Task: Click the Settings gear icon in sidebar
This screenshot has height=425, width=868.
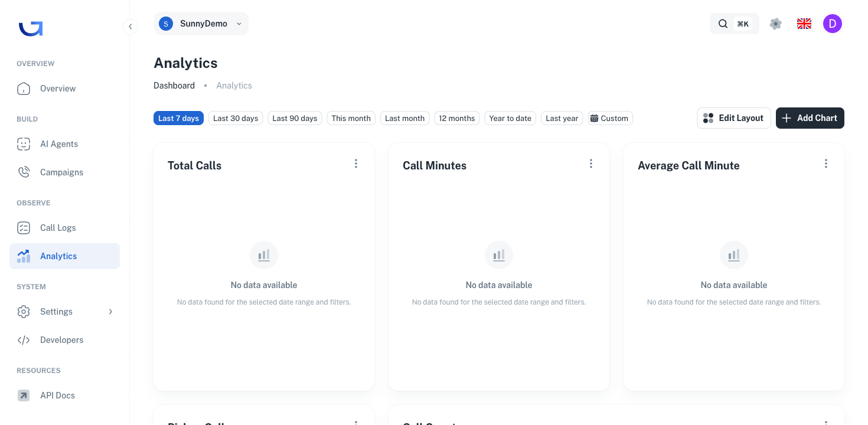Action: 24,312
